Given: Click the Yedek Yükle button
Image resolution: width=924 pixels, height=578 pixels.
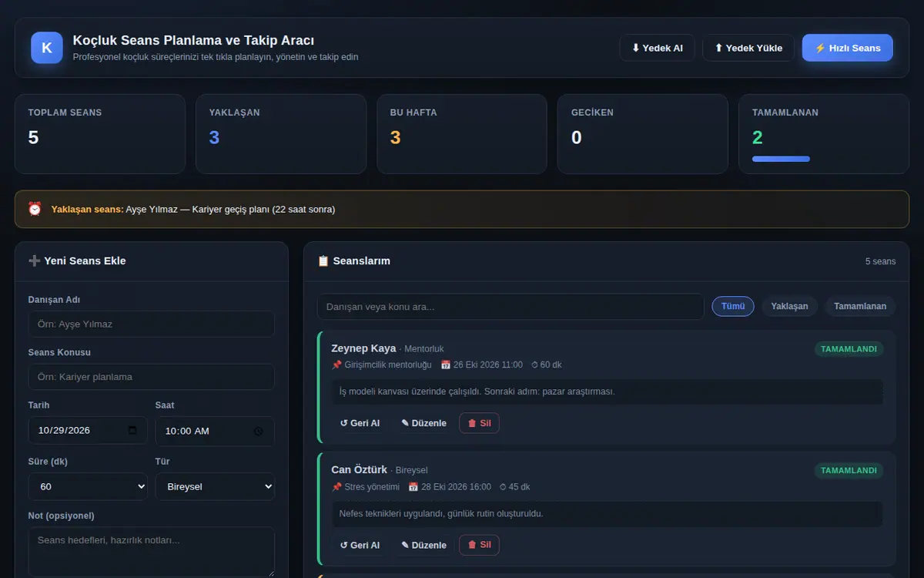Looking at the screenshot, I should 748,48.
